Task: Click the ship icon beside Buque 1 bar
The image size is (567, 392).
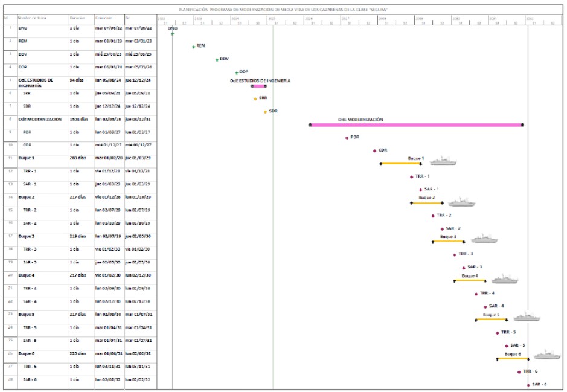Action: (443, 161)
